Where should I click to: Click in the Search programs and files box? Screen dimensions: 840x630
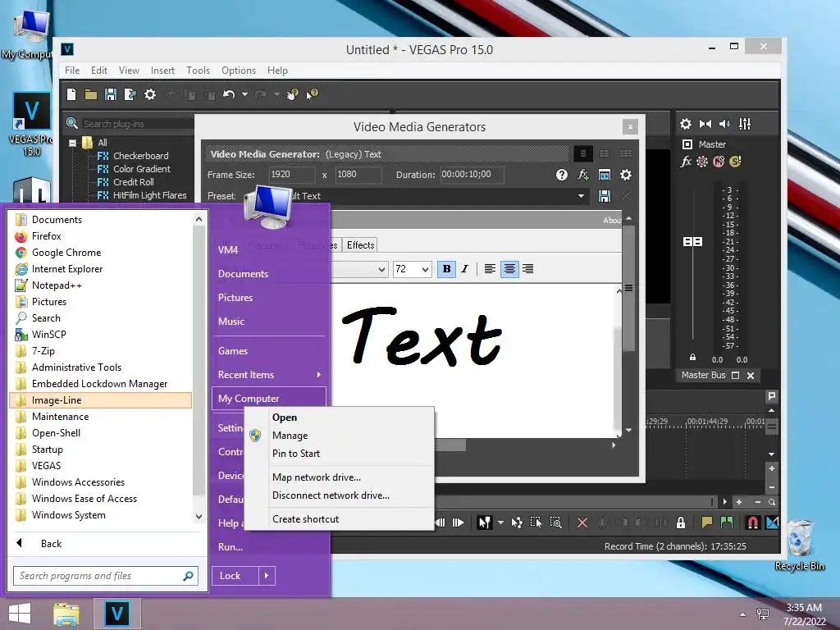tap(106, 576)
